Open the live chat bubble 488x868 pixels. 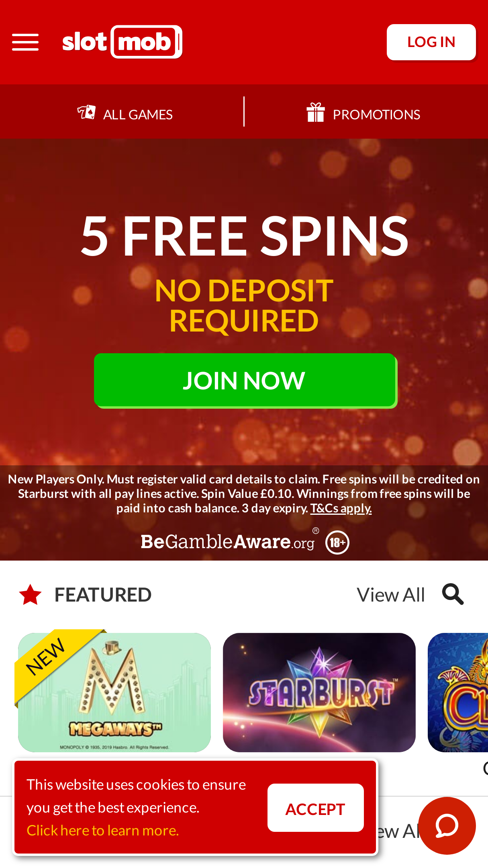pyautogui.click(x=447, y=826)
